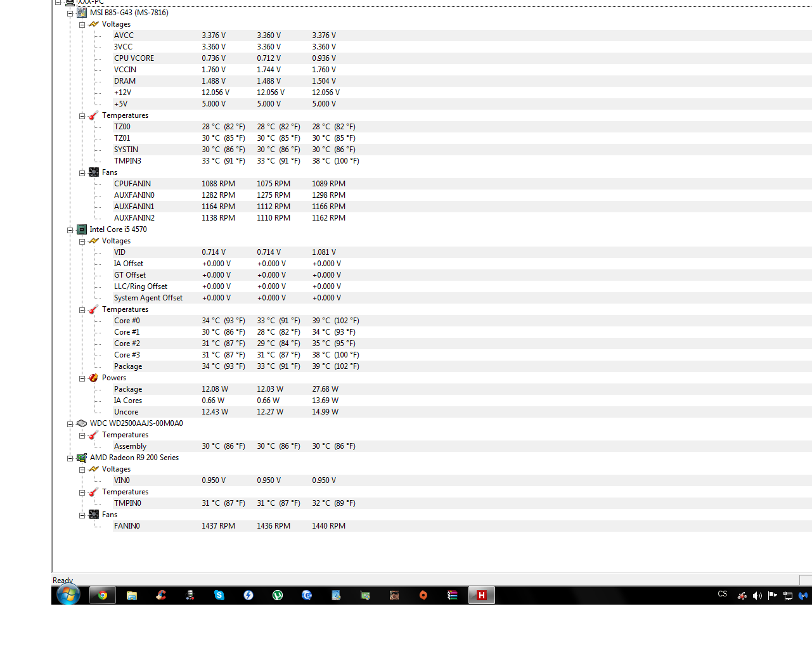Collapse Temperatures under MSI B85-G43

click(x=82, y=116)
